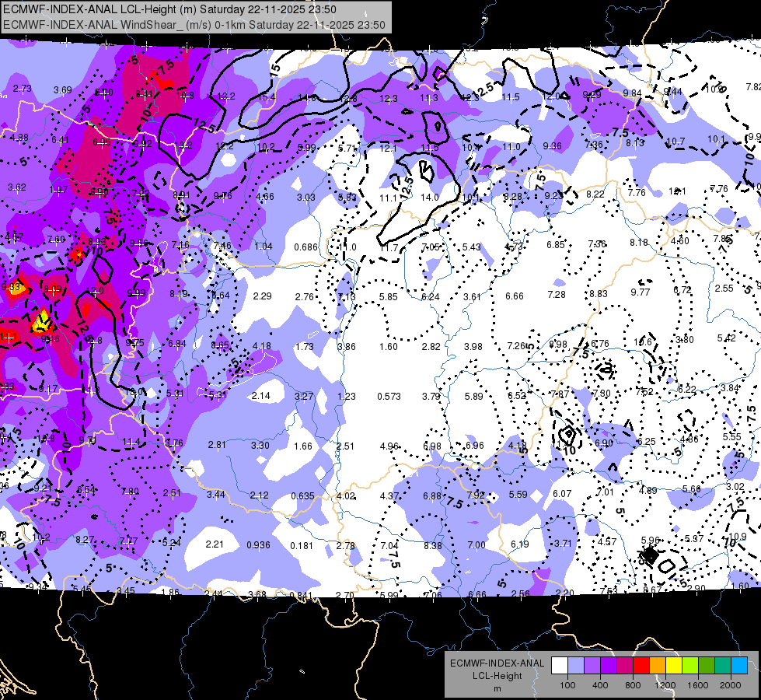Viewport: 761px width, 700px height.
Task: Click the wind shear value 1.04
Action: pyautogui.click(x=264, y=247)
